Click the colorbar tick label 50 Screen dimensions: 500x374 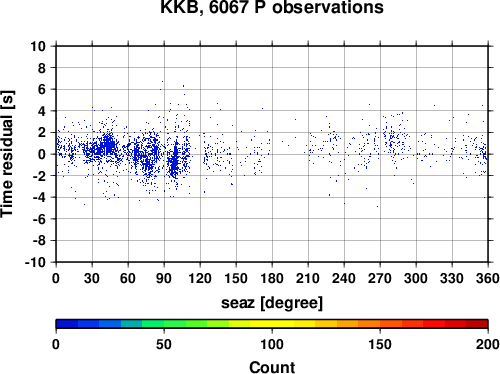point(164,344)
